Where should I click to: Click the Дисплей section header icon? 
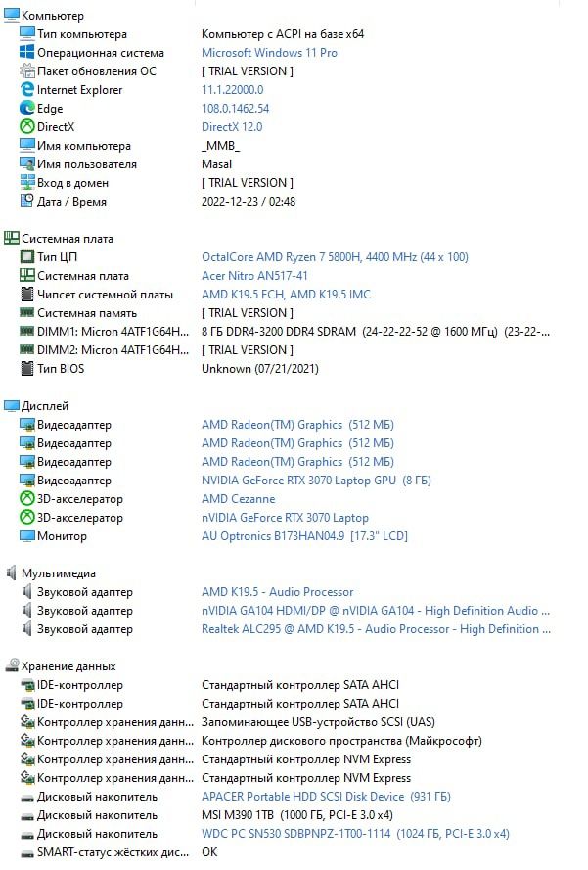tap(12, 405)
